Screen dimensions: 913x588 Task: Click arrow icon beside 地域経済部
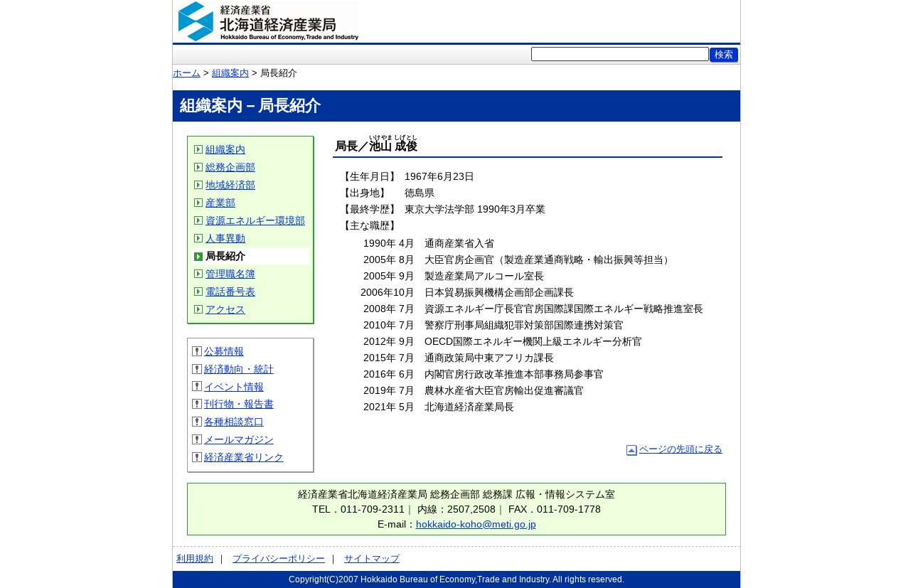tap(198, 185)
